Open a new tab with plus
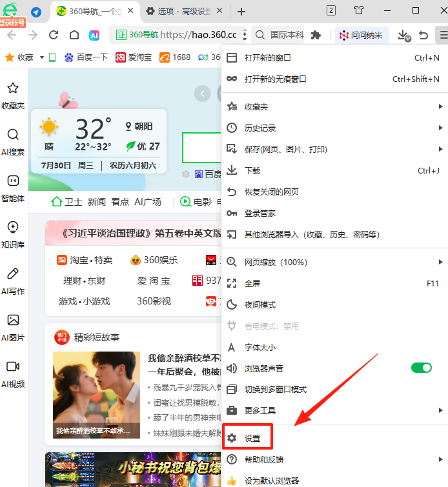The height and width of the screenshot is (487, 448). click(241, 12)
